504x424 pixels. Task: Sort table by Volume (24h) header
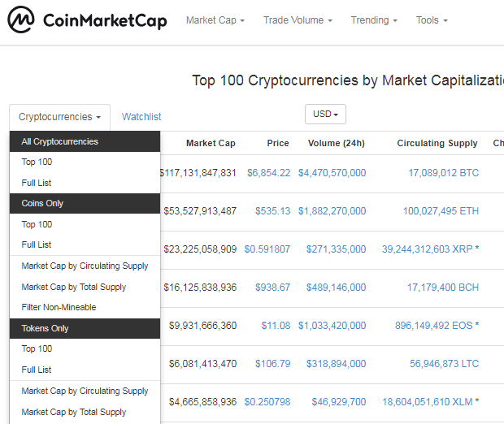click(337, 143)
